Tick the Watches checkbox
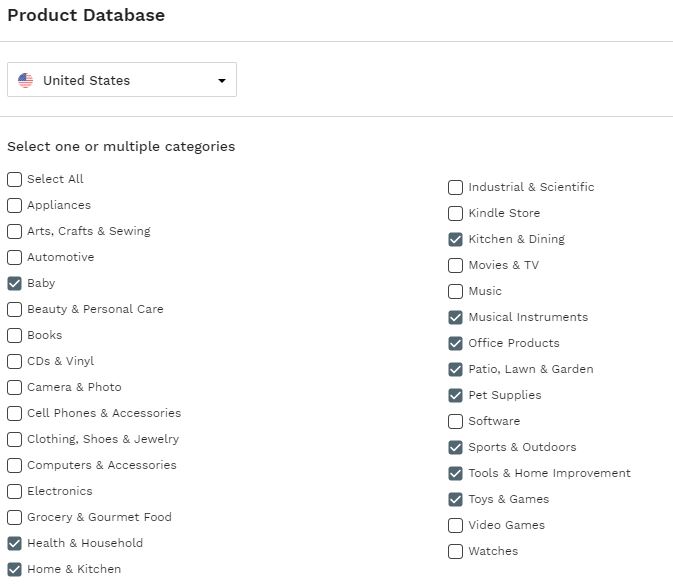 (x=455, y=551)
